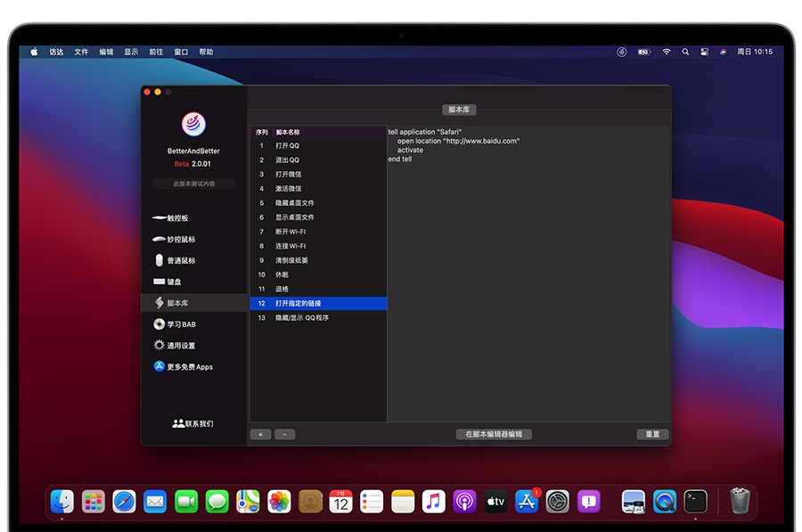Select script row 休眠
802x532 pixels.
click(x=318, y=274)
